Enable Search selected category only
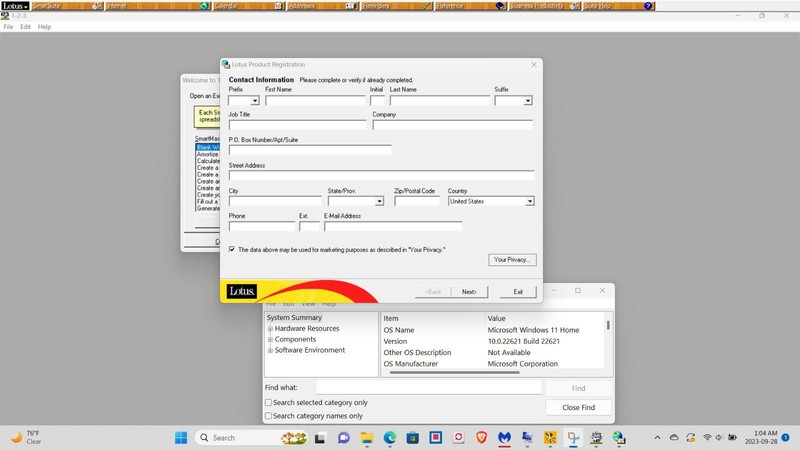 268,403
